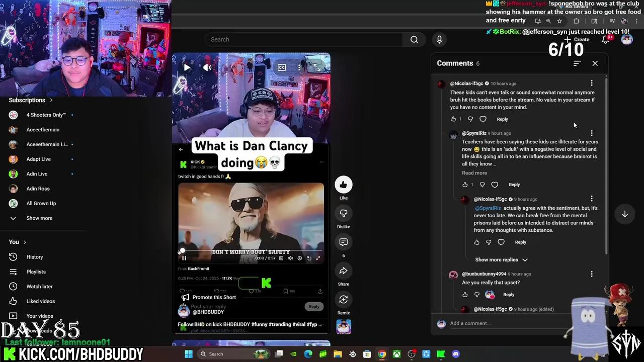Open Steam from taskbar
Image resolution: width=644 pixels, height=362 pixels.
click(x=353, y=354)
